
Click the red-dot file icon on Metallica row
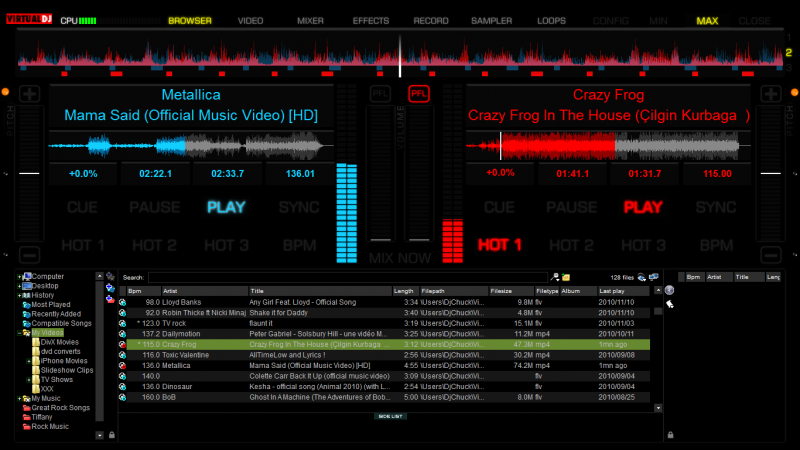[x=122, y=365]
